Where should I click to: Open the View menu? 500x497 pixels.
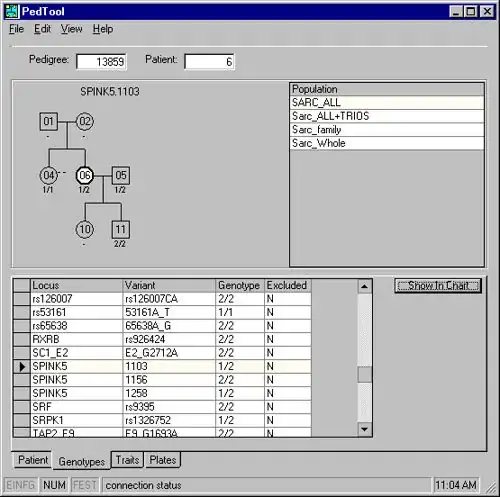pyautogui.click(x=71, y=29)
